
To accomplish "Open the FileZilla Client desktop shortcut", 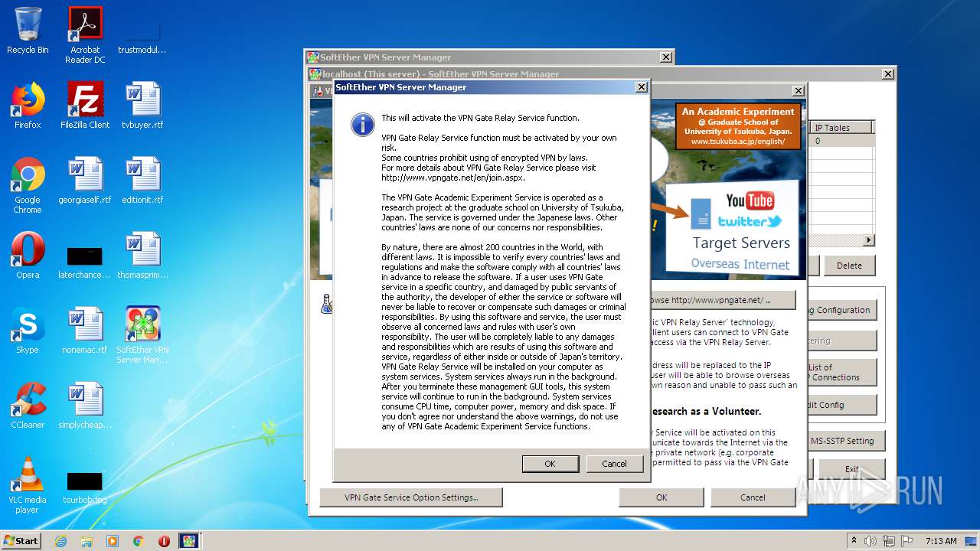I will coord(85,106).
